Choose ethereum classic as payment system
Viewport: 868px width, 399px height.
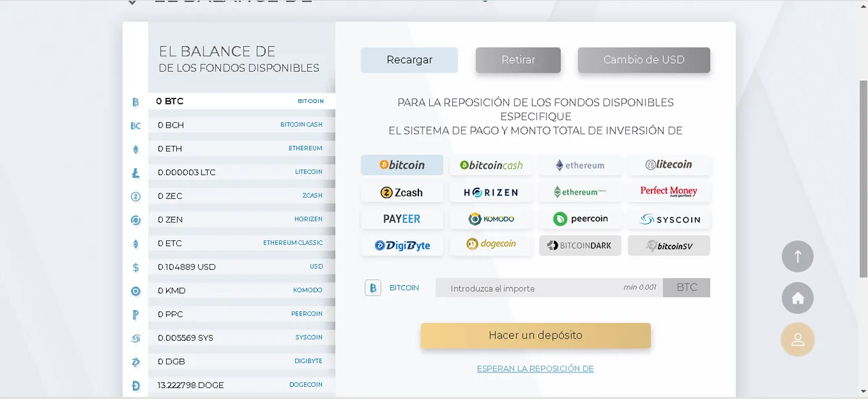click(x=580, y=192)
